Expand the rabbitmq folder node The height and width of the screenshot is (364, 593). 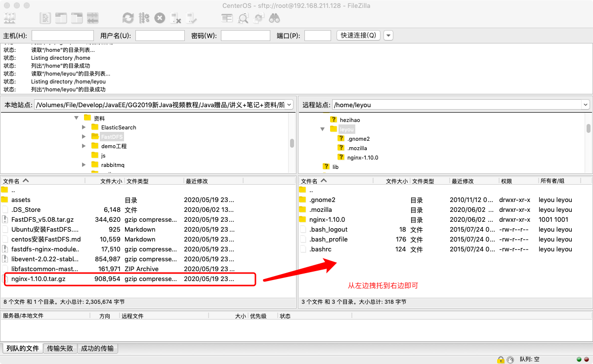pos(84,164)
